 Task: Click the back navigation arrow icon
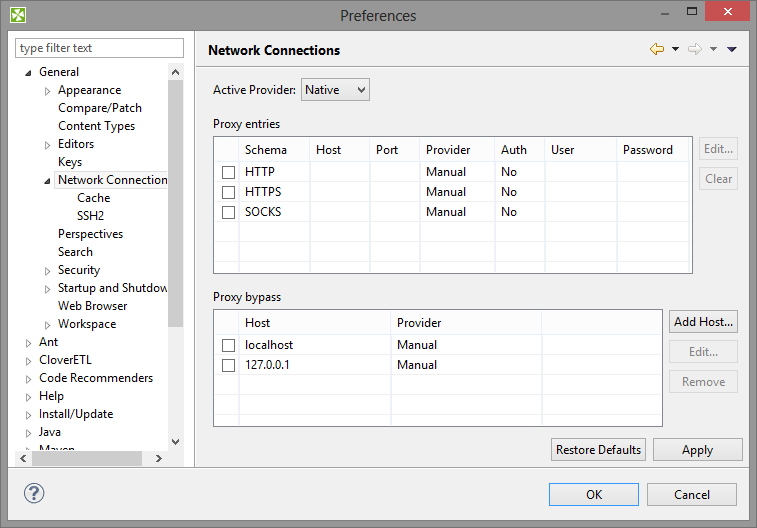pyautogui.click(x=657, y=49)
